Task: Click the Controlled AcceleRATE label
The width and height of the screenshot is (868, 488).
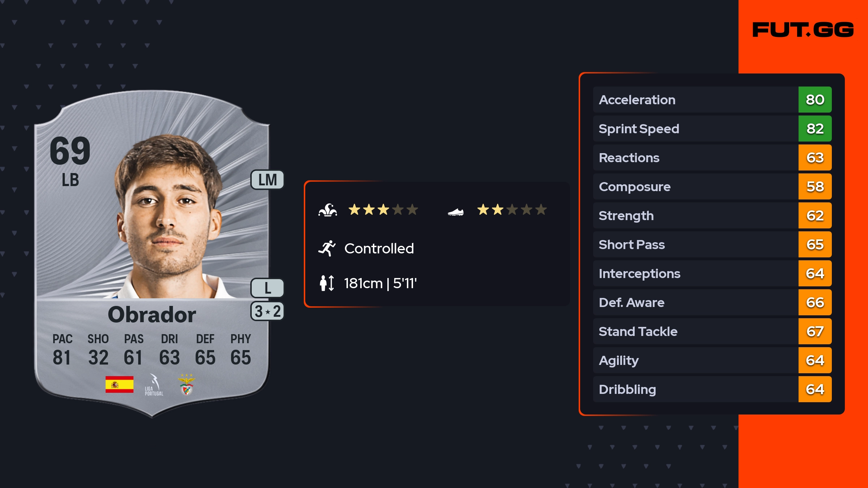Action: (379, 248)
